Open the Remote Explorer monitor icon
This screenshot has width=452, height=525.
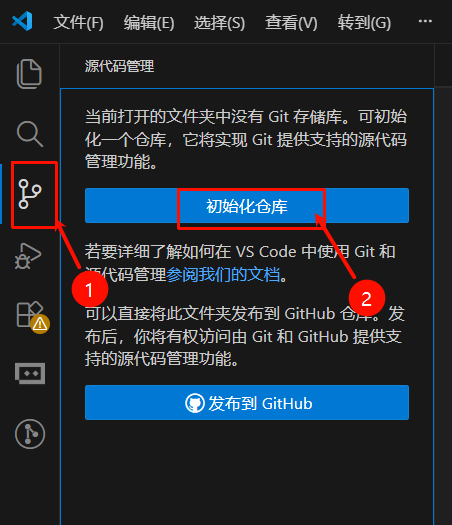click(30, 373)
